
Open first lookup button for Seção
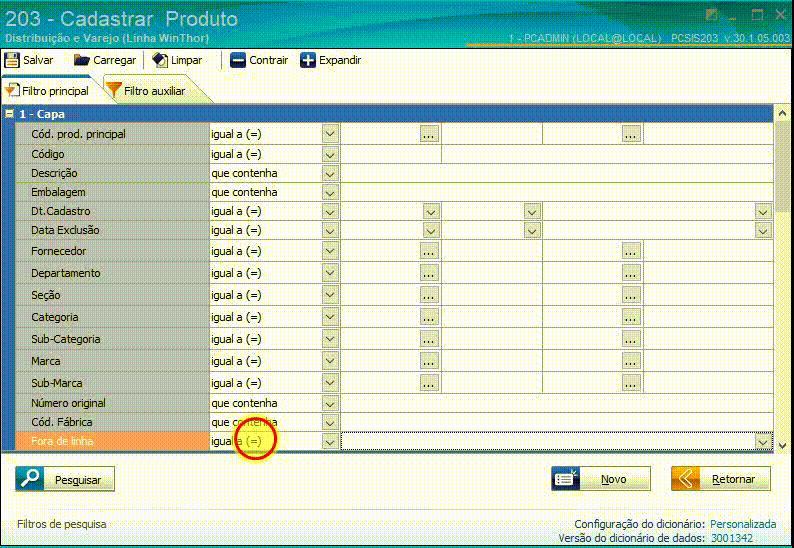(x=429, y=295)
